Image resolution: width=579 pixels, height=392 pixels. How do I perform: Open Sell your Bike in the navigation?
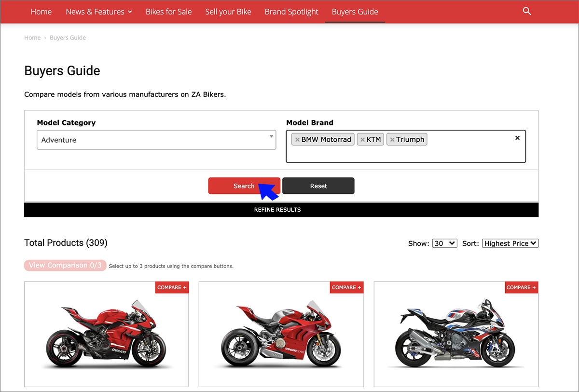click(228, 12)
